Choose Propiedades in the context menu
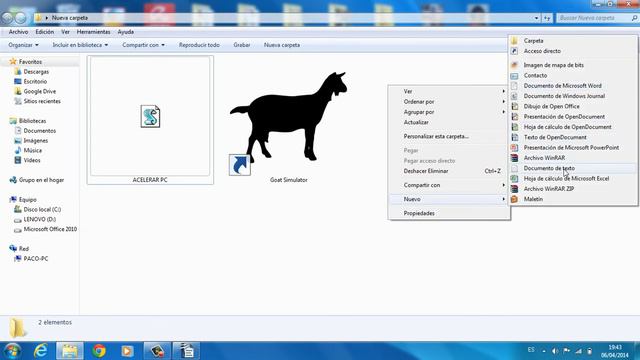Image resolution: width=640 pixels, height=360 pixels. pos(449,213)
